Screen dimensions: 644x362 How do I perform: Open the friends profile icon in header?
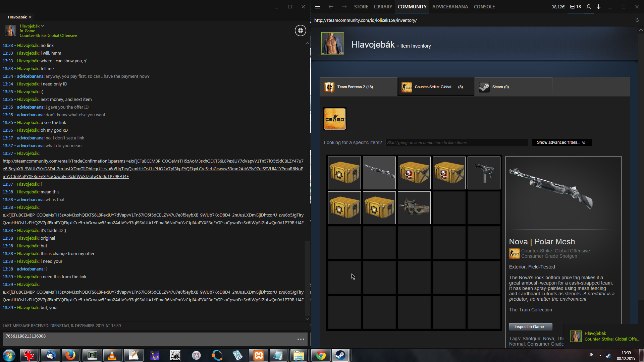(x=589, y=7)
